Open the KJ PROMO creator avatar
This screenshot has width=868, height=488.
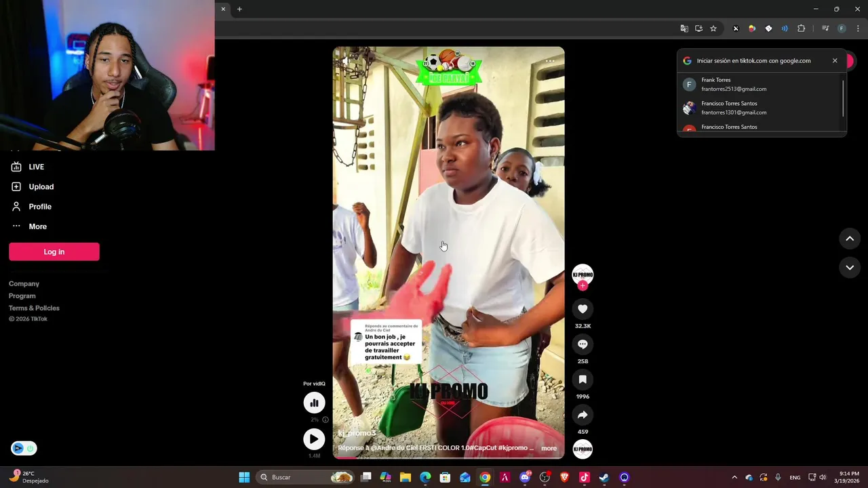point(583,274)
